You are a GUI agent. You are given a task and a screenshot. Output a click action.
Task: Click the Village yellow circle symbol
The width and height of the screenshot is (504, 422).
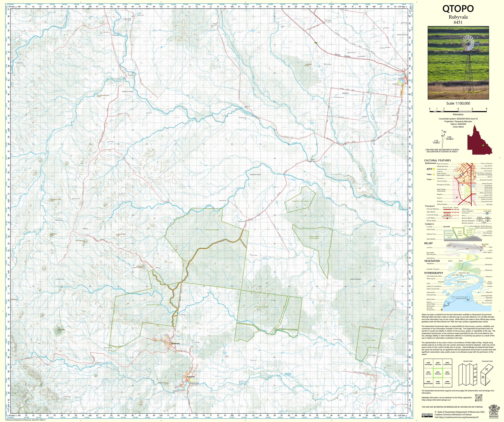pyautogui.click(x=434, y=179)
